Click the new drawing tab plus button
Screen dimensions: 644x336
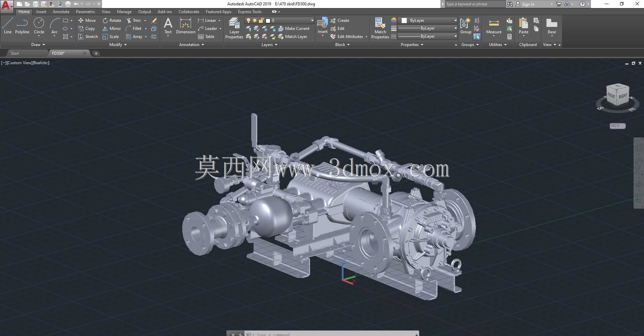[96, 53]
